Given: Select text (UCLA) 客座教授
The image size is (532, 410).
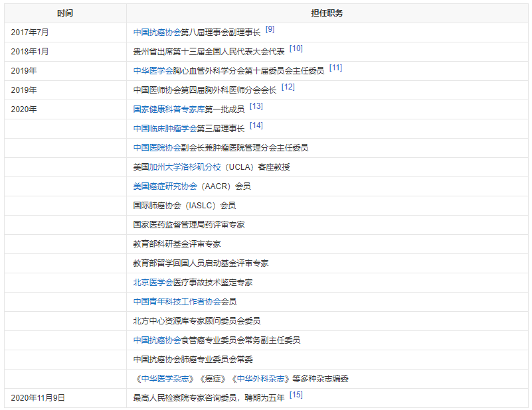Looking at the screenshot, I should point(256,167).
